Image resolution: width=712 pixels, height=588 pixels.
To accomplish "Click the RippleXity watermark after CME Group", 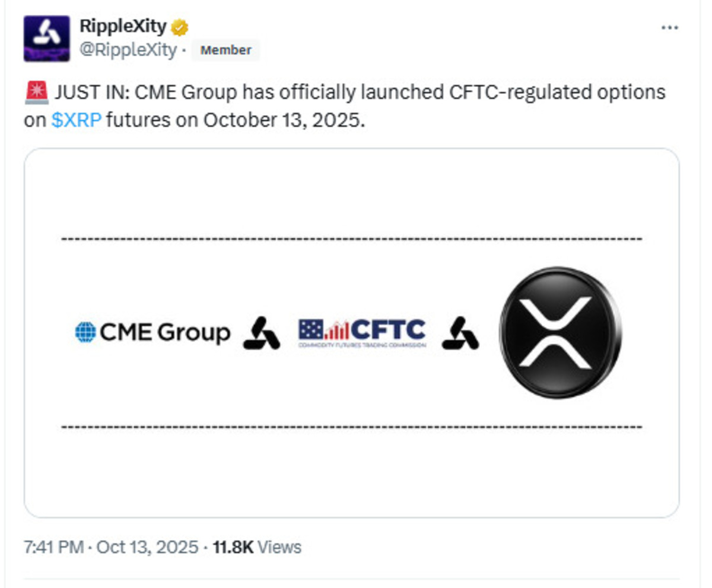I will tap(261, 333).
